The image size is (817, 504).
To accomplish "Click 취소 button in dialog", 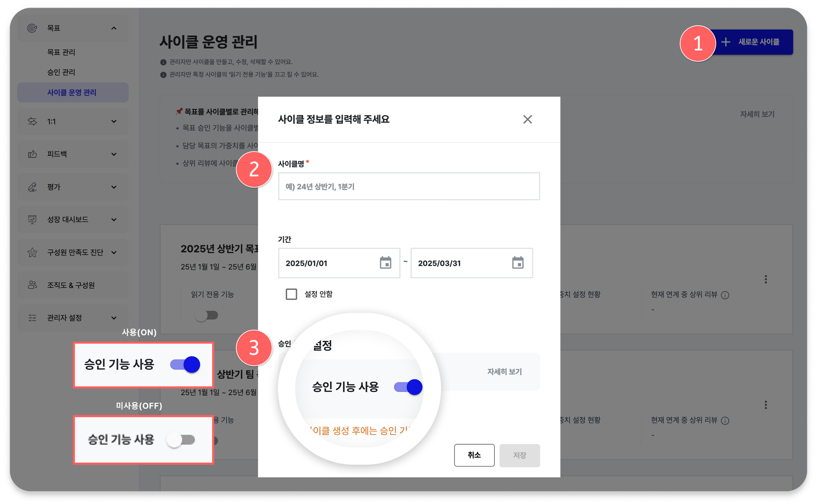I will click(474, 455).
